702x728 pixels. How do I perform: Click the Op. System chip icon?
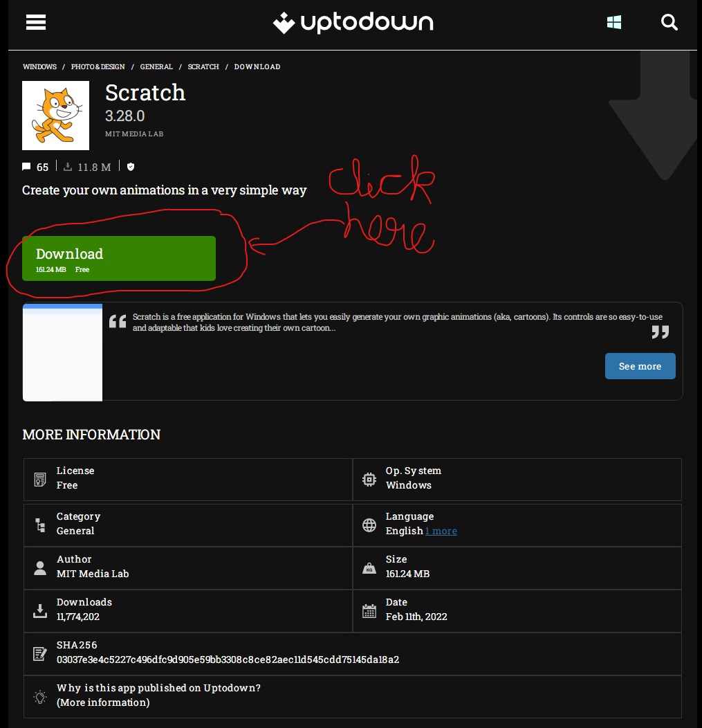pos(369,479)
